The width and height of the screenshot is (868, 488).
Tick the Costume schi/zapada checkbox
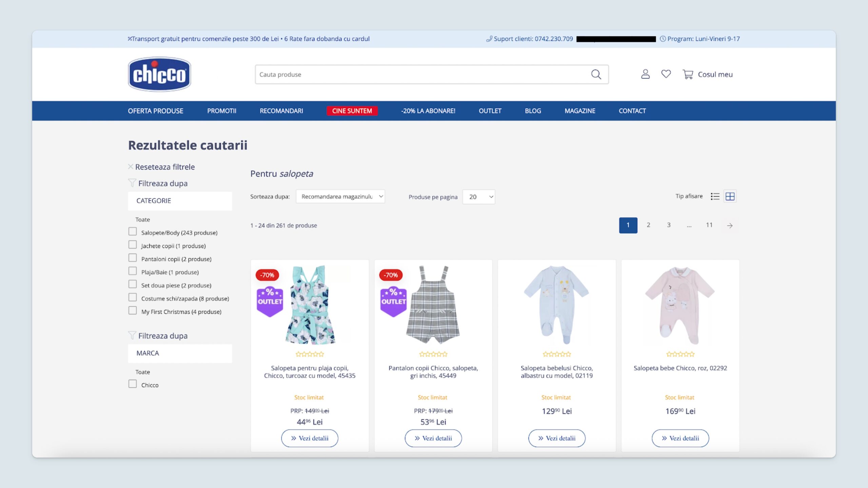tap(133, 297)
